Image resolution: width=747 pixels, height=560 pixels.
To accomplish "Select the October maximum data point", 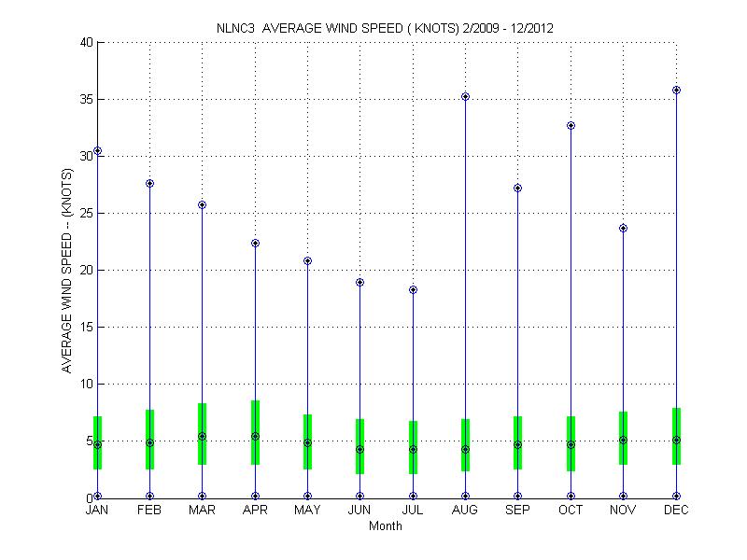I will (x=571, y=125).
